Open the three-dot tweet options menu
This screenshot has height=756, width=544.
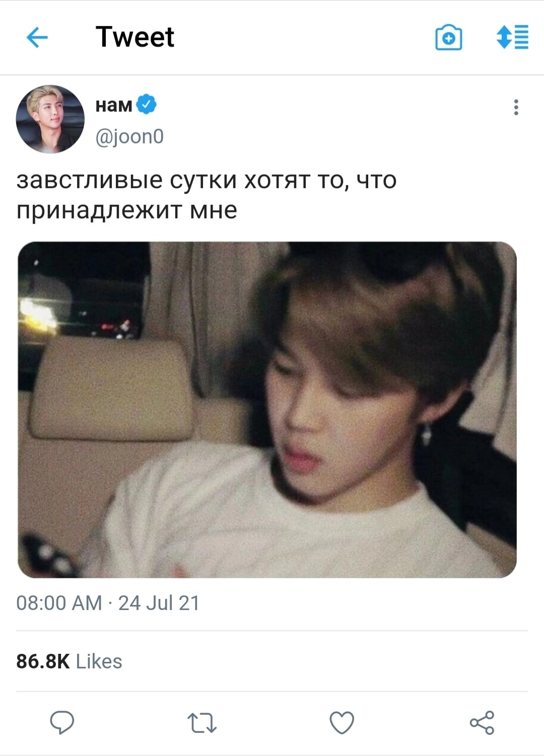(516, 107)
